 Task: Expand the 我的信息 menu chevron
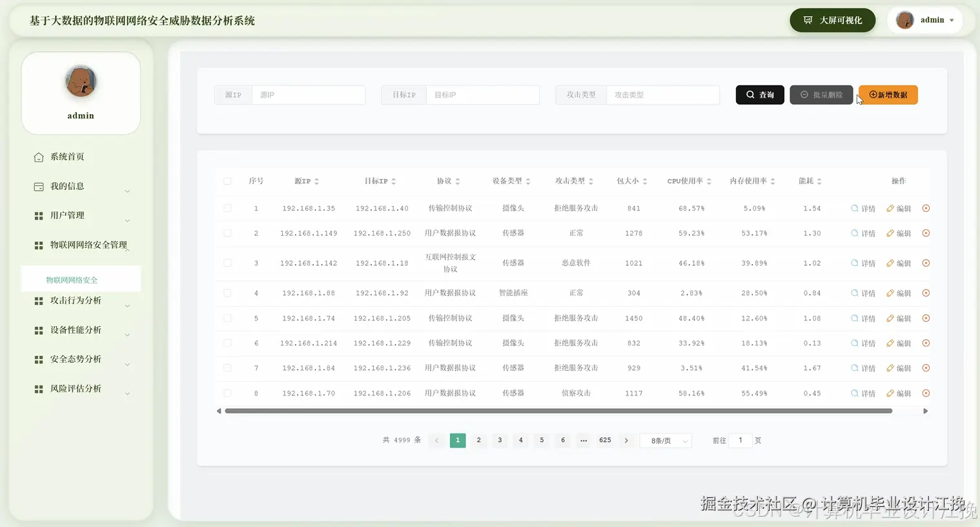127,191
